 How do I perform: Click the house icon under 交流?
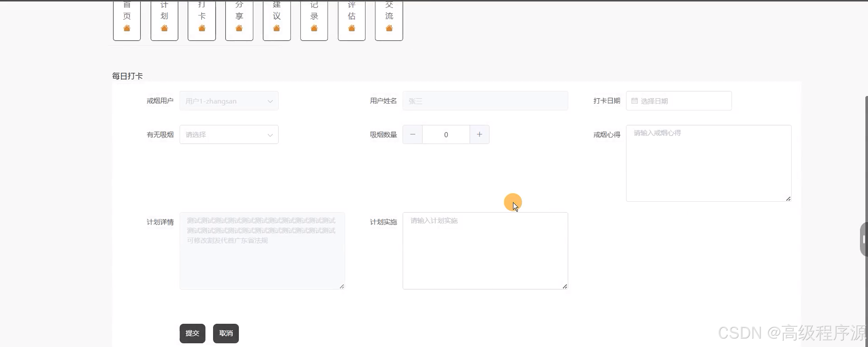389,28
